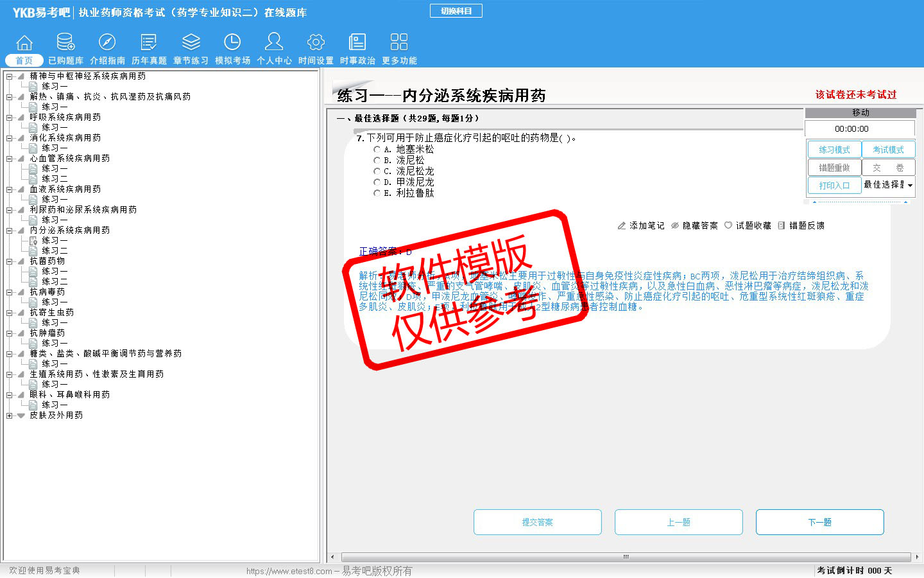Screen dimensions: 924x578
Task: Collapse the 心血管系统疾病用药 tree node
Action: [10, 159]
